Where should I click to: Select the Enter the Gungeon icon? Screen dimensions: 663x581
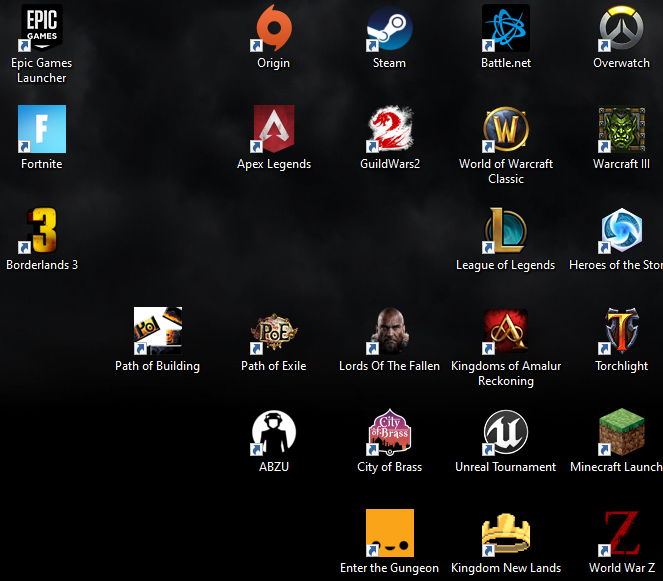coord(389,533)
